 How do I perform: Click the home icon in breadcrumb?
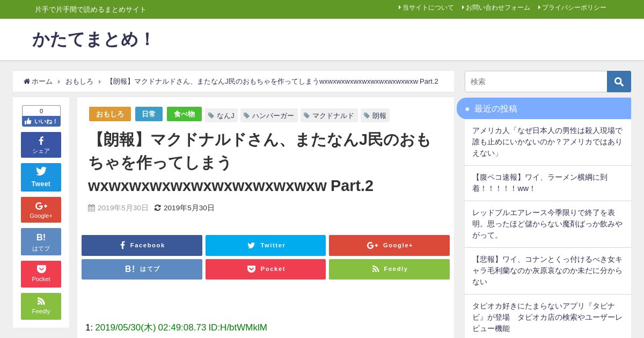click(27, 82)
